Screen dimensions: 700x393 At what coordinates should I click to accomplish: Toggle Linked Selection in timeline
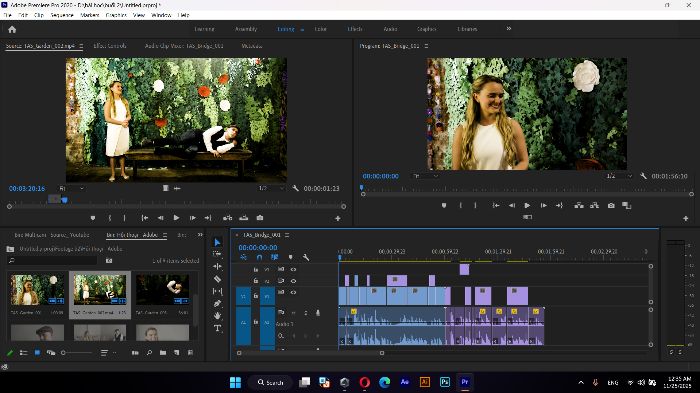(275, 257)
